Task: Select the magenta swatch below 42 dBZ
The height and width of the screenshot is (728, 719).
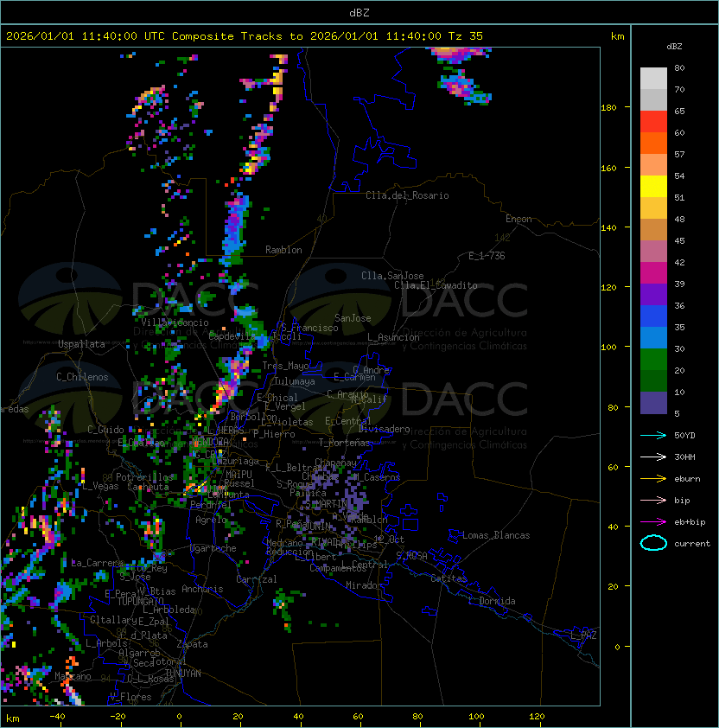Action: [x=653, y=273]
